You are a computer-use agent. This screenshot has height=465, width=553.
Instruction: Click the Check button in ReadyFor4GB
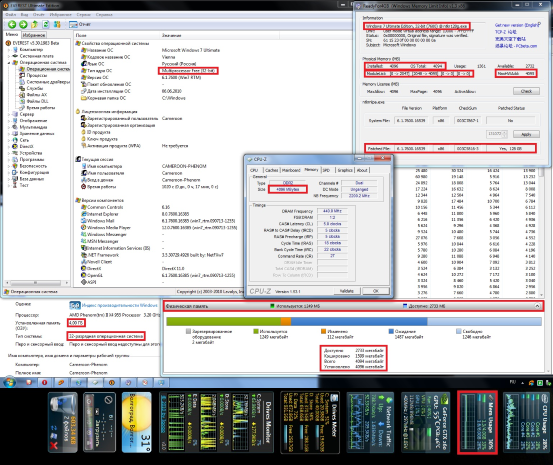click(x=526, y=91)
